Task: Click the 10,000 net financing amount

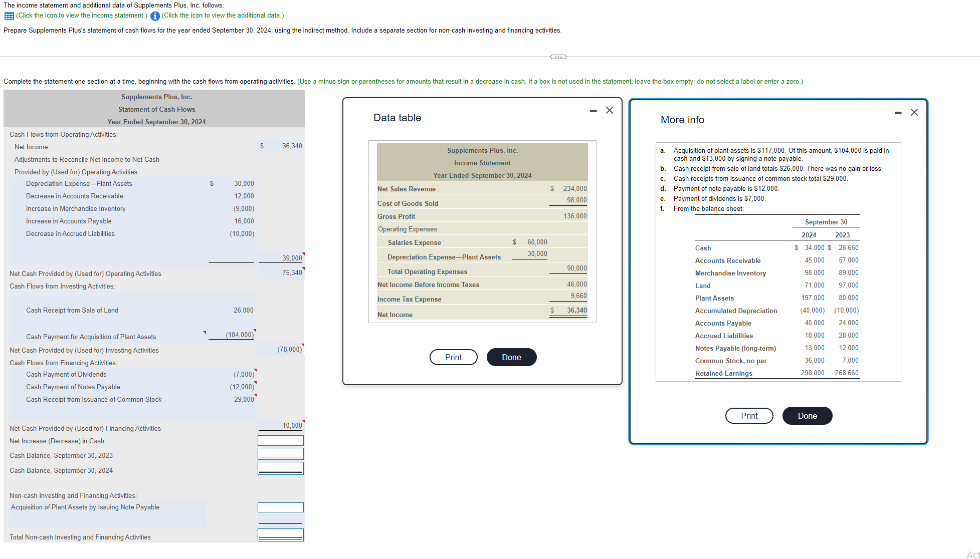Action: pos(292,426)
